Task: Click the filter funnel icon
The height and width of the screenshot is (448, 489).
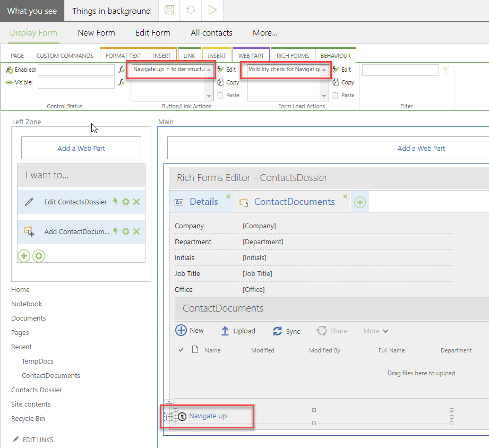Action: point(446,70)
